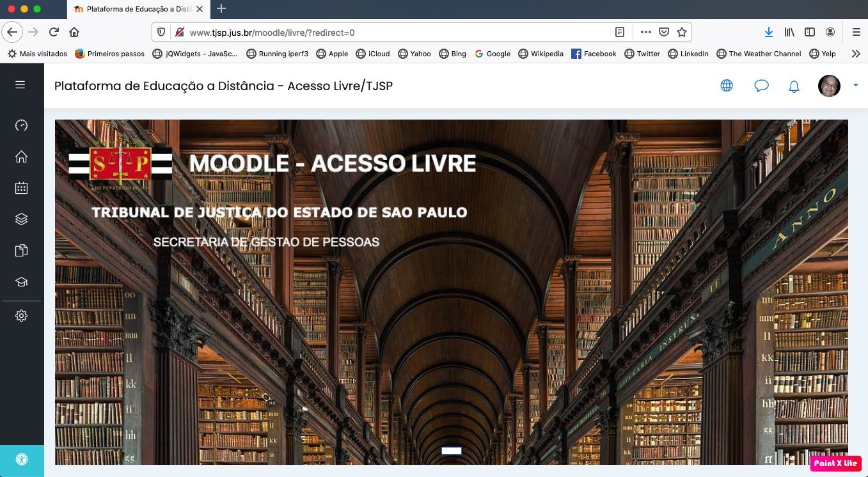Open page actions three-dot menu
Image resolution: width=868 pixels, height=477 pixels.
click(645, 32)
